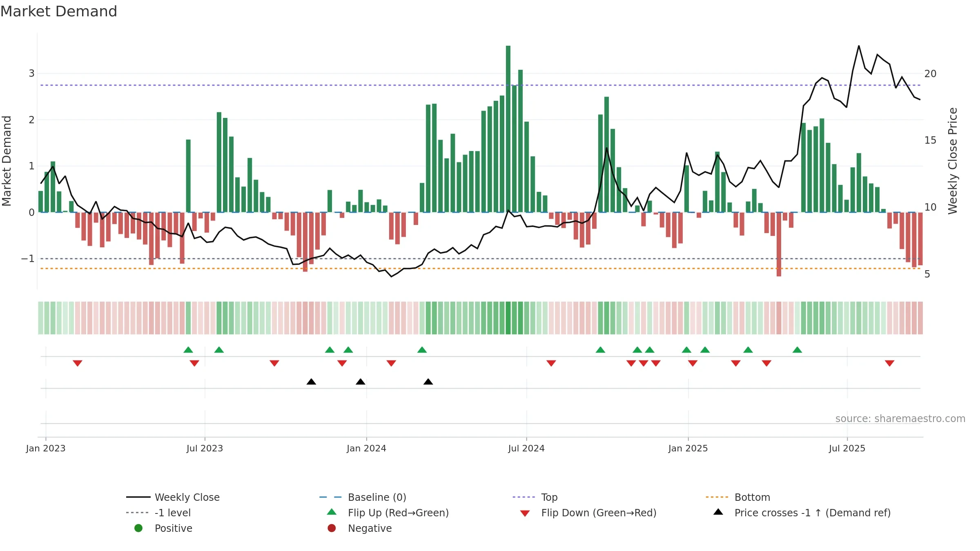980x551 pixels.
Task: Toggle the Negative legend entry
Action: (359, 528)
